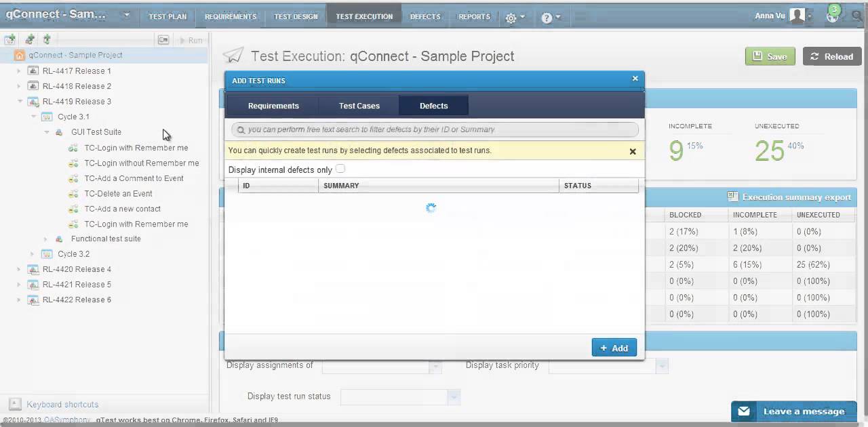Image resolution: width=868 pixels, height=427 pixels.
Task: Expand RL-4417 Release 1 tree node
Action: [19, 70]
